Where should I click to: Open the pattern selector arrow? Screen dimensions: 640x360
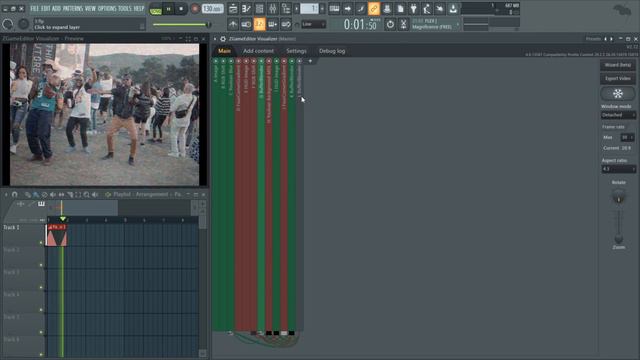(296, 9)
